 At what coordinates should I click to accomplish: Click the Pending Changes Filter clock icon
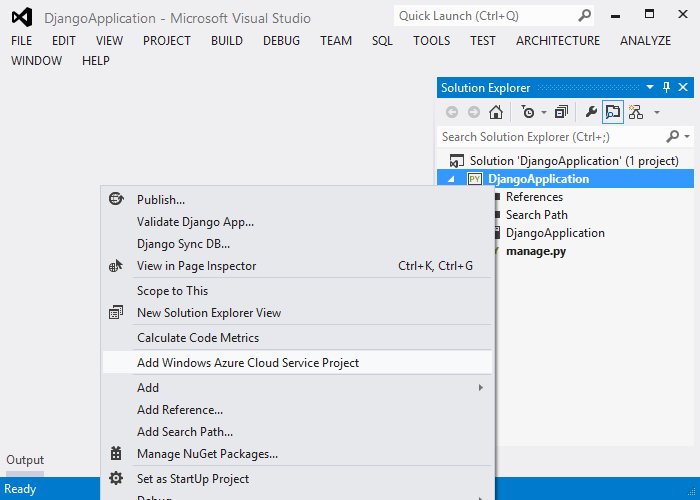click(x=528, y=112)
